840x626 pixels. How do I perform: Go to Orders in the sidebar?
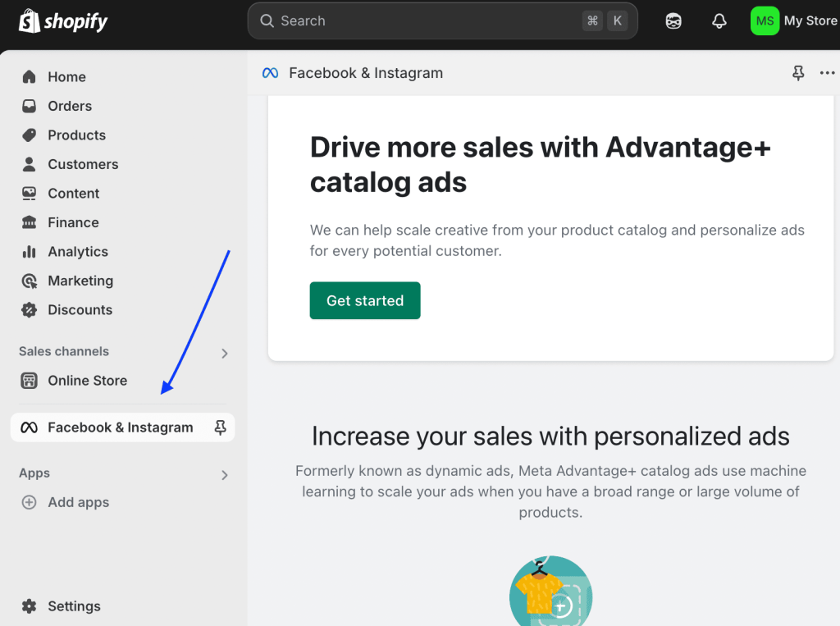pyautogui.click(x=69, y=106)
